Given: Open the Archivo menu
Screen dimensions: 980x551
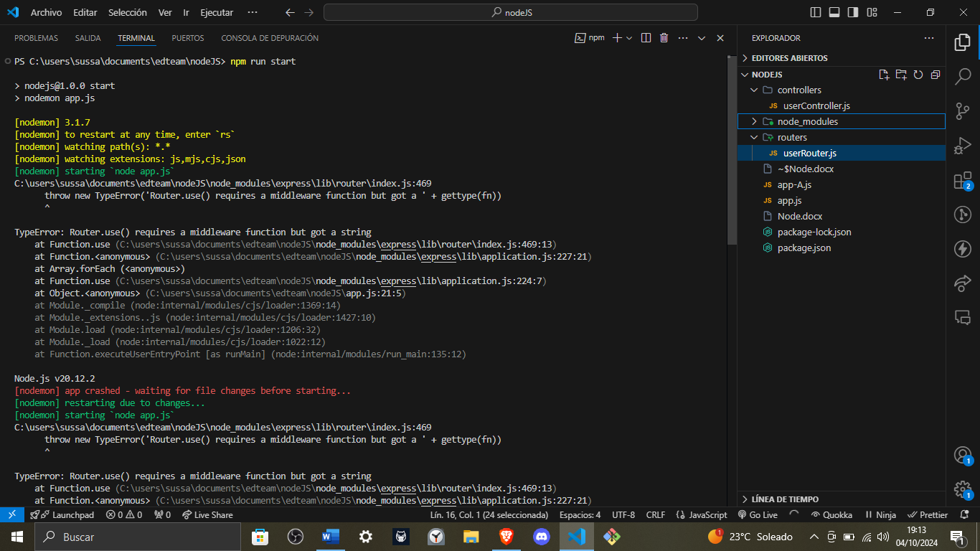Looking at the screenshot, I should pos(46,12).
